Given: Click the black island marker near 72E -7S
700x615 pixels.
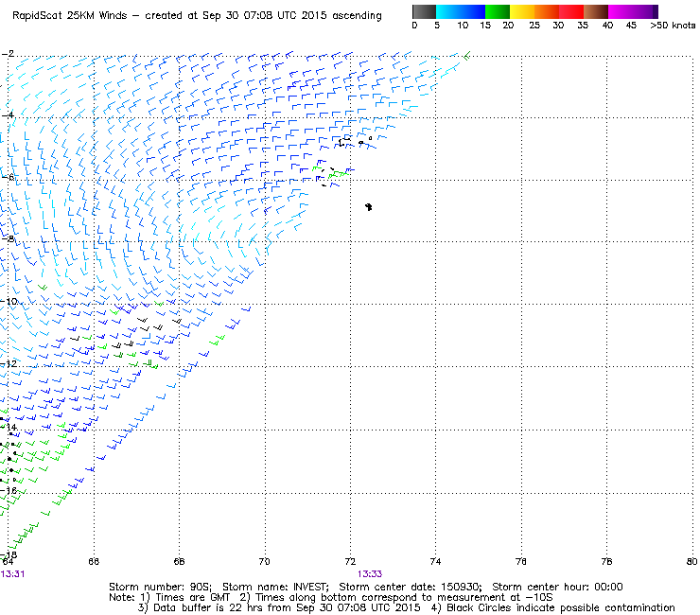Looking at the screenshot, I should (368, 207).
